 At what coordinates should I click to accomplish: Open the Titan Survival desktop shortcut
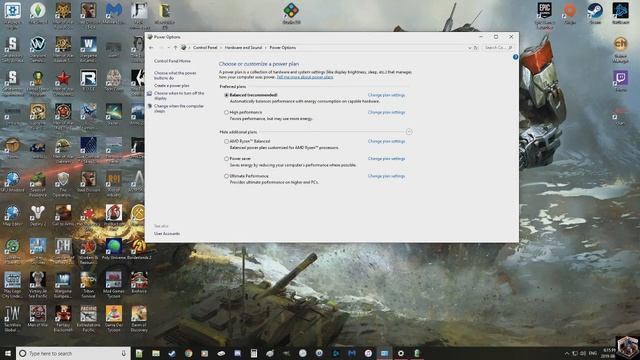tap(88, 285)
